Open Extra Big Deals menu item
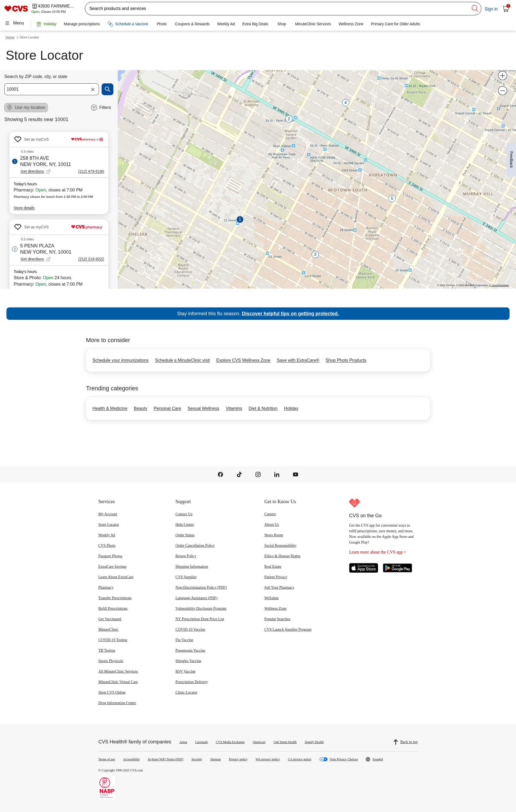This screenshot has width=516, height=812. point(255,24)
